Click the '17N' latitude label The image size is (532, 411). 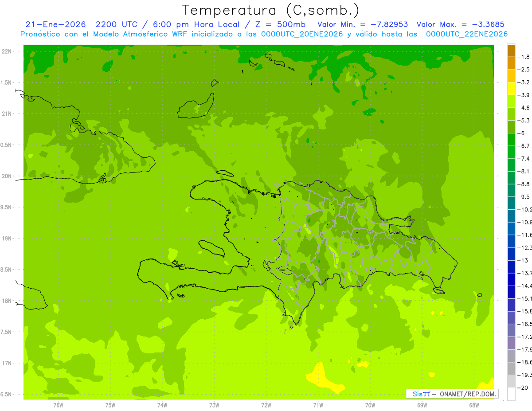tap(7, 363)
